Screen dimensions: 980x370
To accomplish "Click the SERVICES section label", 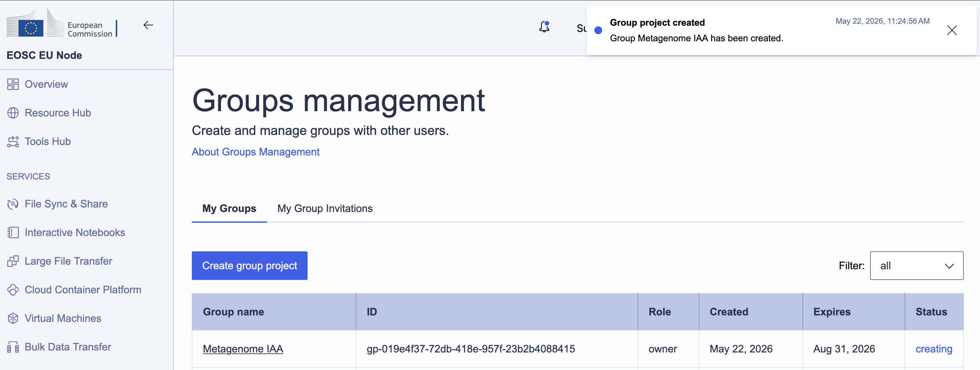I will tap(28, 177).
